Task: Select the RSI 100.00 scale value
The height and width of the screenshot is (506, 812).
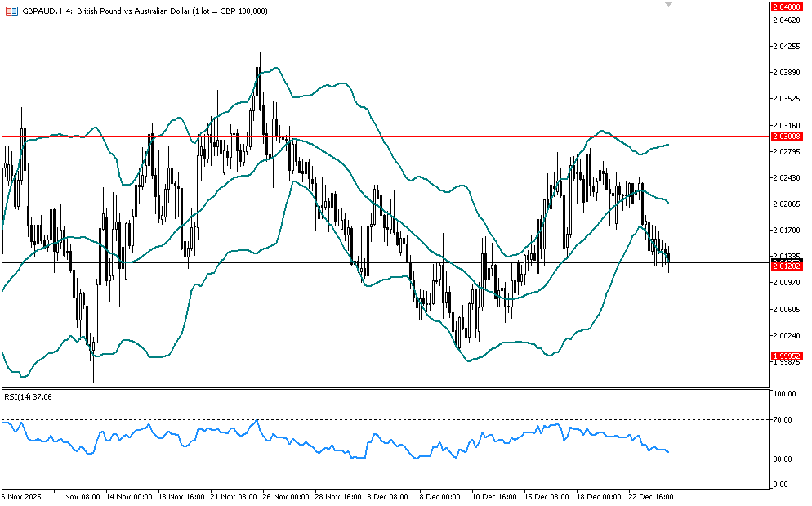Action: pos(784,394)
